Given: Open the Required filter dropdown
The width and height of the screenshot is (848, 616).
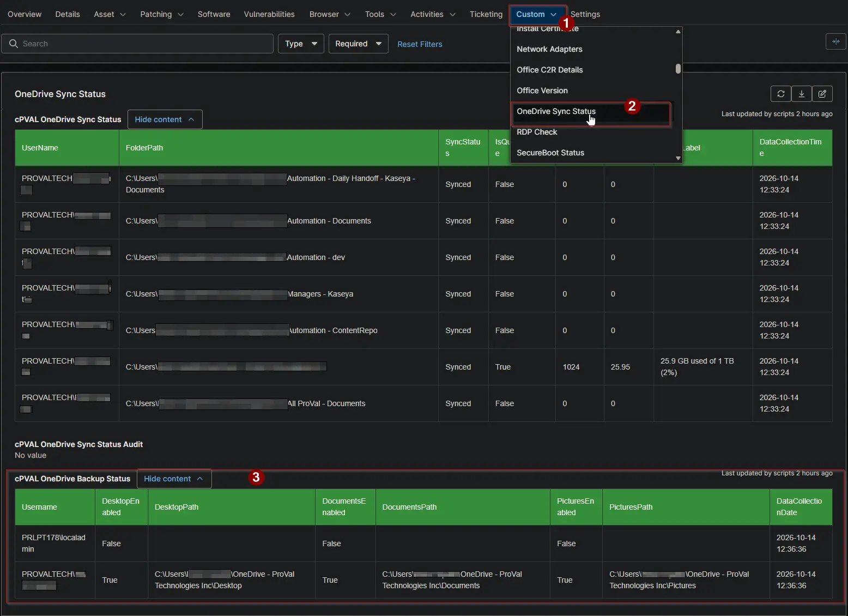Looking at the screenshot, I should pyautogui.click(x=358, y=44).
